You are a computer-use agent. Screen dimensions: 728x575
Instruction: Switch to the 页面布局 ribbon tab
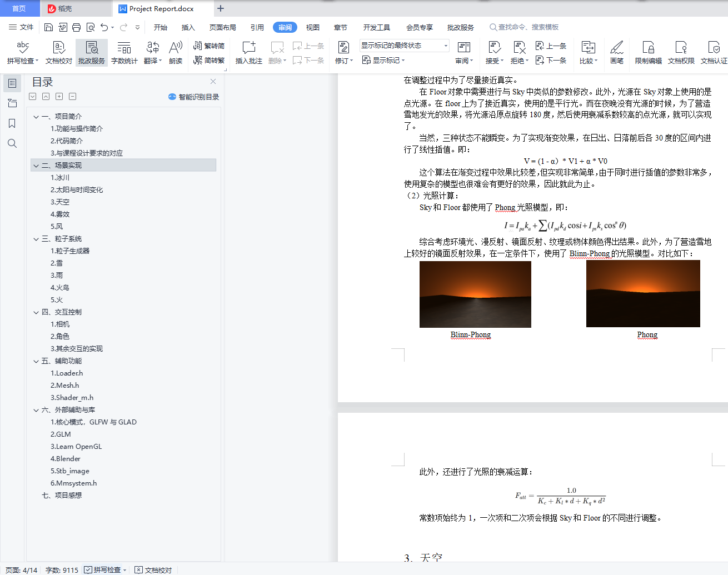coord(223,27)
